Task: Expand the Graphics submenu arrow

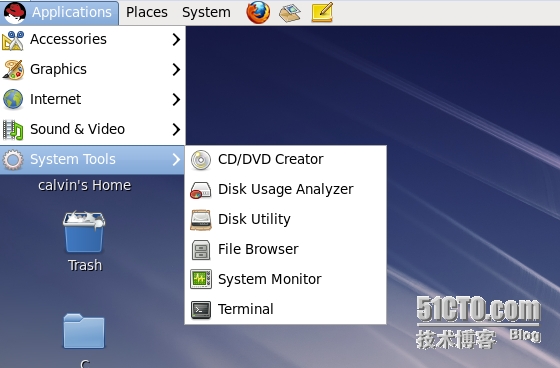Action: [x=176, y=69]
